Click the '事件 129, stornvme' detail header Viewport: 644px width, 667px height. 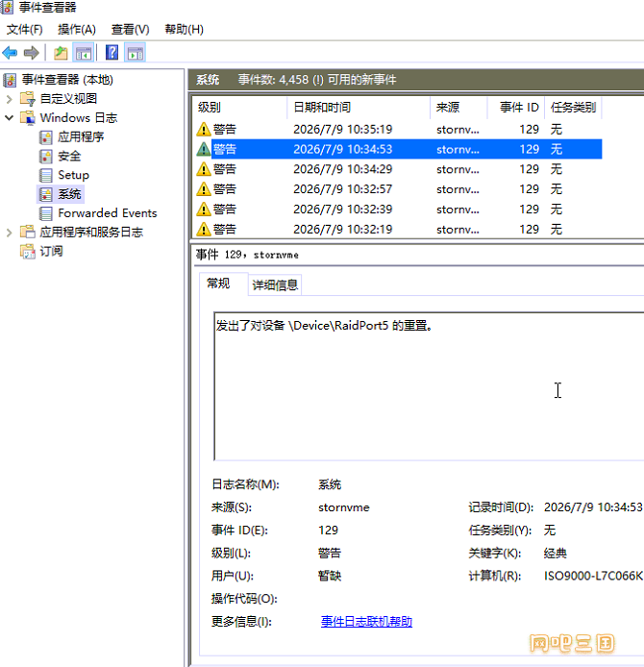point(247,255)
